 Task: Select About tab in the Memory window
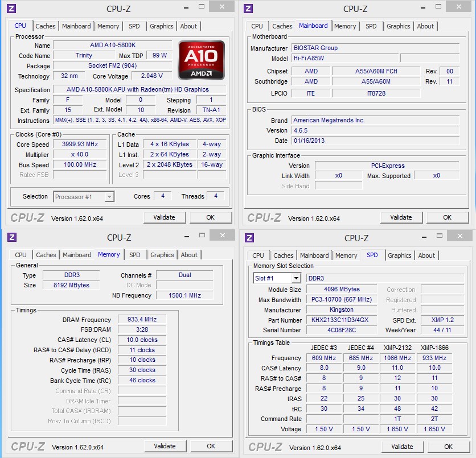tap(189, 255)
